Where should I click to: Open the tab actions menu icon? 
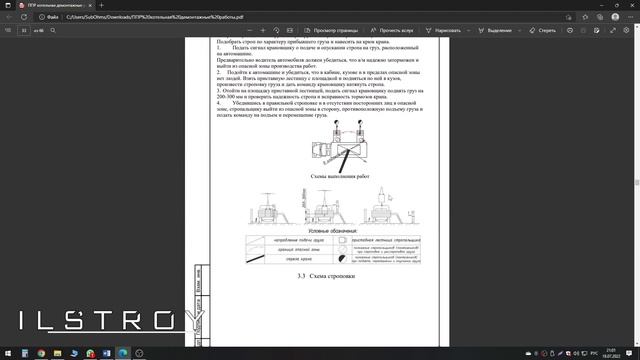[8, 5]
